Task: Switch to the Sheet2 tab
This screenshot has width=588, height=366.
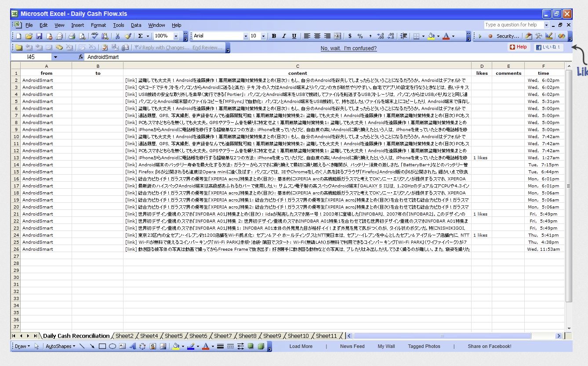Action: [124, 336]
